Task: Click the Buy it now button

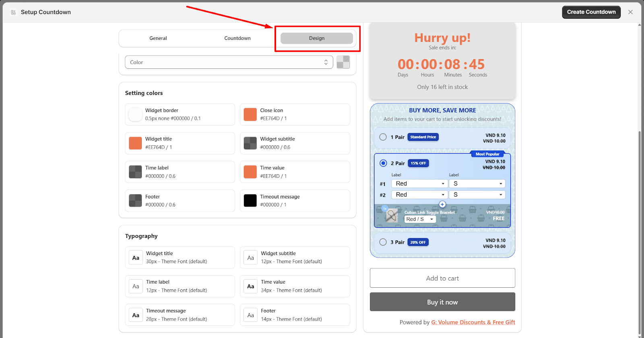Action: [x=442, y=302]
